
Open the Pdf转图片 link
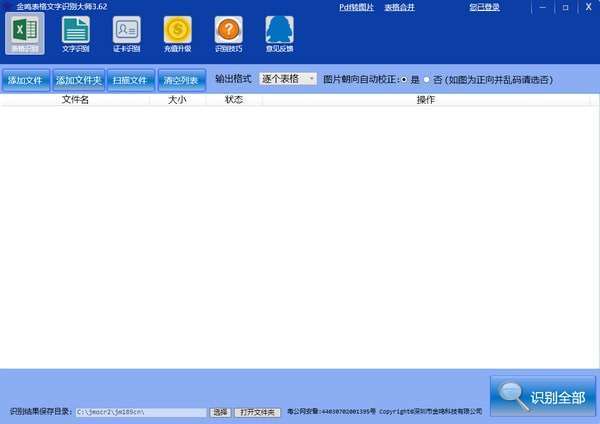click(356, 7)
